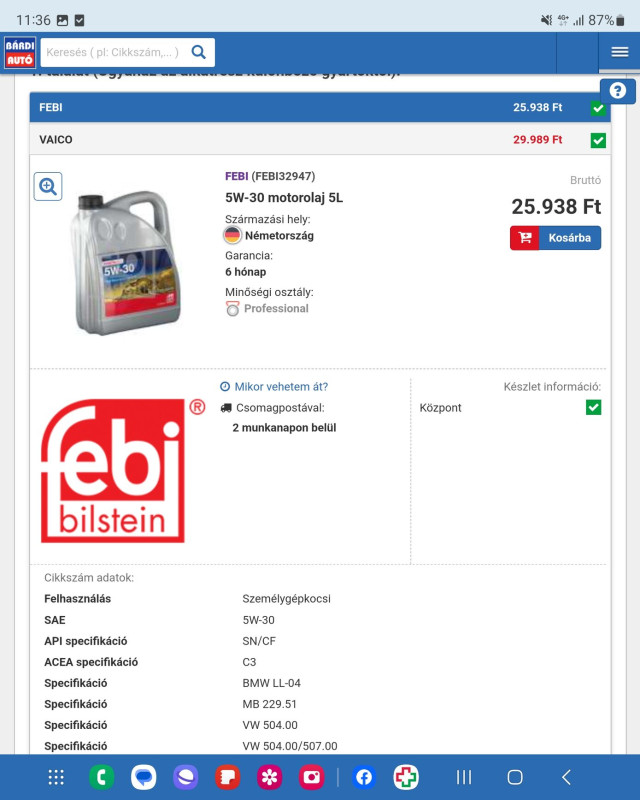Click the VAICO price 29.989 Ft
This screenshot has width=640, height=800.
click(537, 140)
